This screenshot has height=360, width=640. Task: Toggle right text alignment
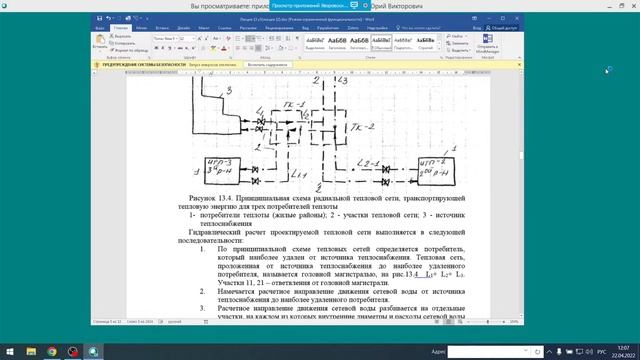coord(251,48)
